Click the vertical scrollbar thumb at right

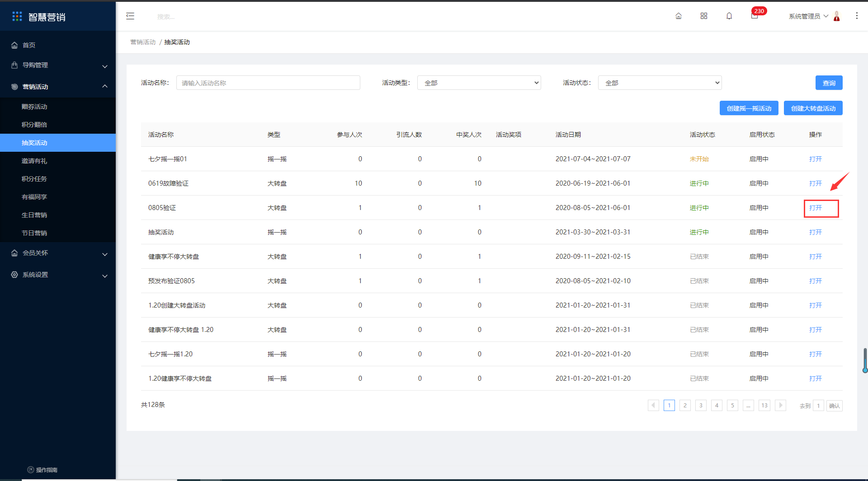pyautogui.click(x=865, y=360)
